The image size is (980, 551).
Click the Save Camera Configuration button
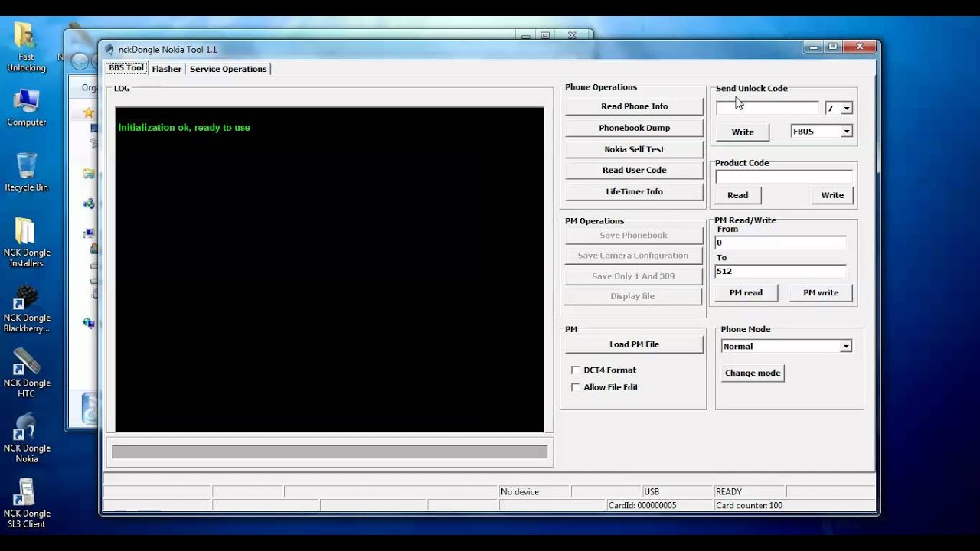pos(633,256)
